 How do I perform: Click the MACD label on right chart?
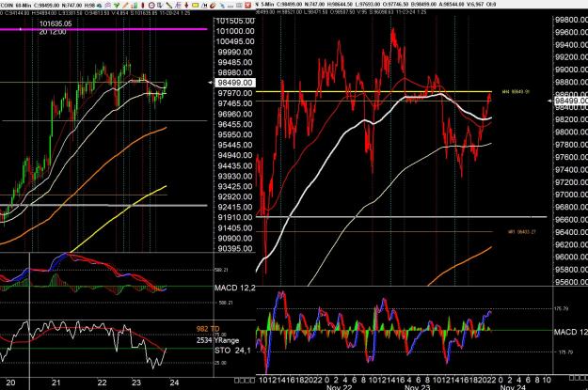click(571, 332)
